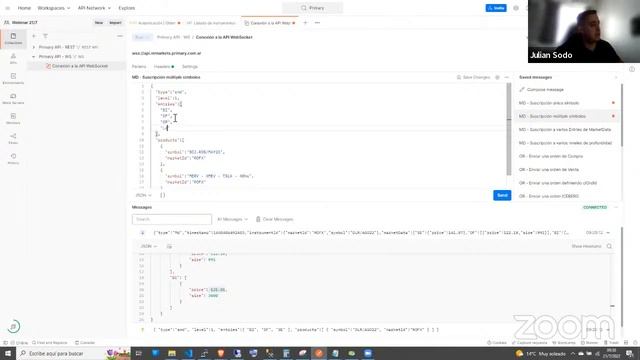Screen dimensions: 640x360
Task: Open the APIs sidebar section
Action: click(x=13, y=59)
